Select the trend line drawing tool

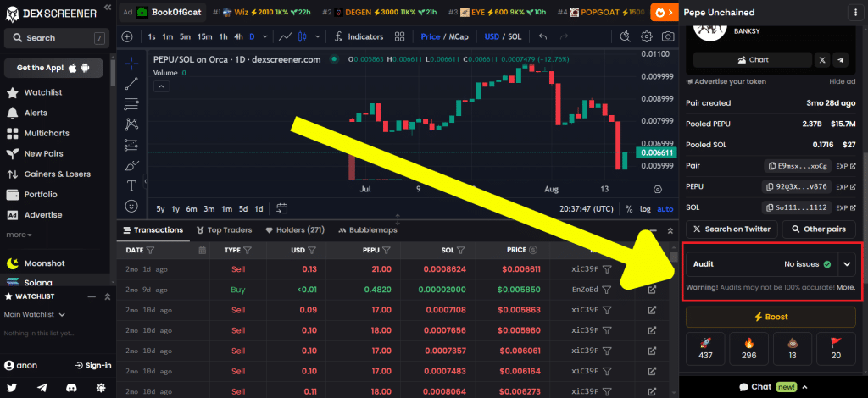pos(131,84)
